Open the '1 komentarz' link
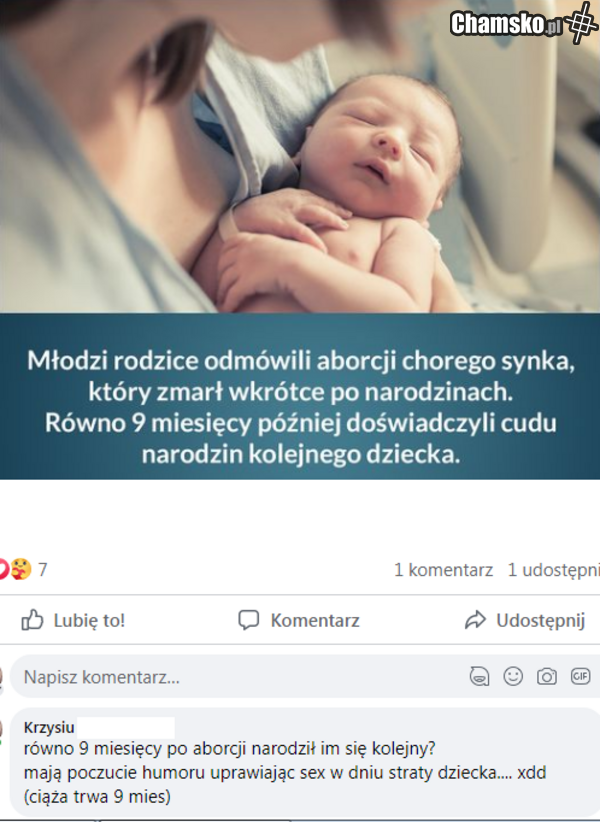The height and width of the screenshot is (822, 600). pos(443,570)
